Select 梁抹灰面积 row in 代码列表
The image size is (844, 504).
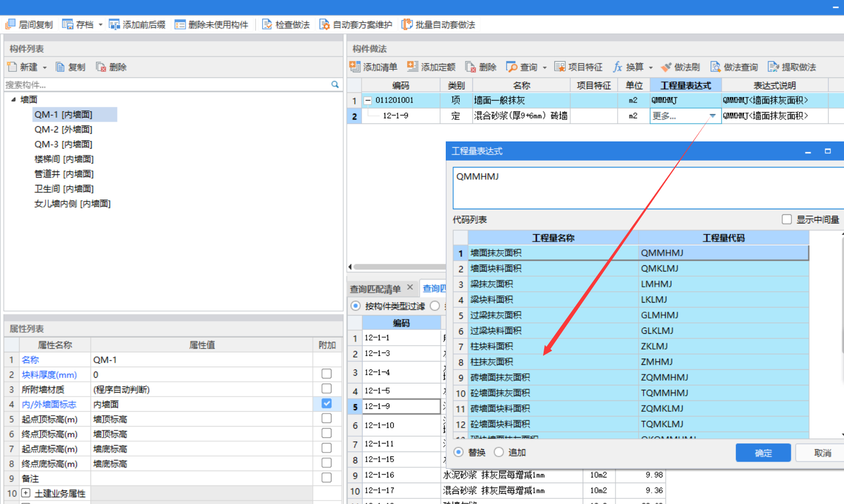coord(631,284)
